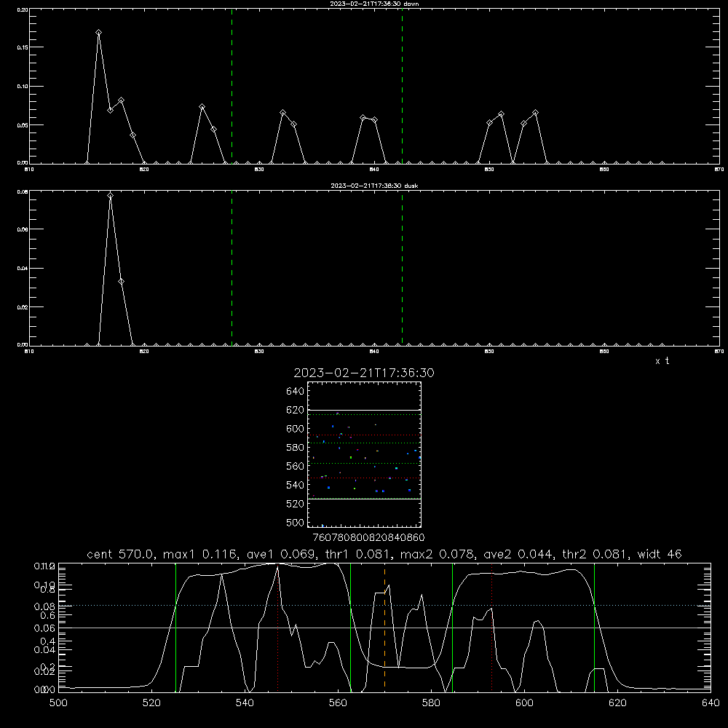Image resolution: width=728 pixels, height=728 pixels.
Task: Click the right green dashed line in the dusk plot
Action: coord(402,268)
